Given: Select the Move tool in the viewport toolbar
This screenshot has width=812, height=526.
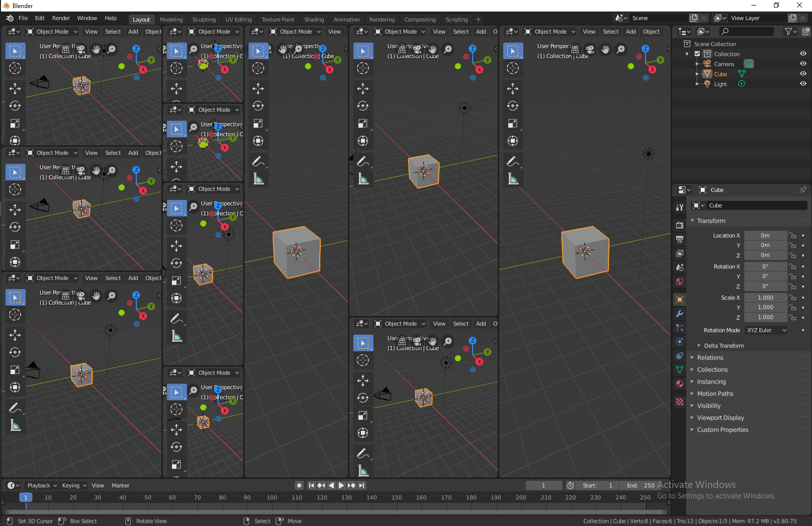Looking at the screenshot, I should [x=15, y=89].
